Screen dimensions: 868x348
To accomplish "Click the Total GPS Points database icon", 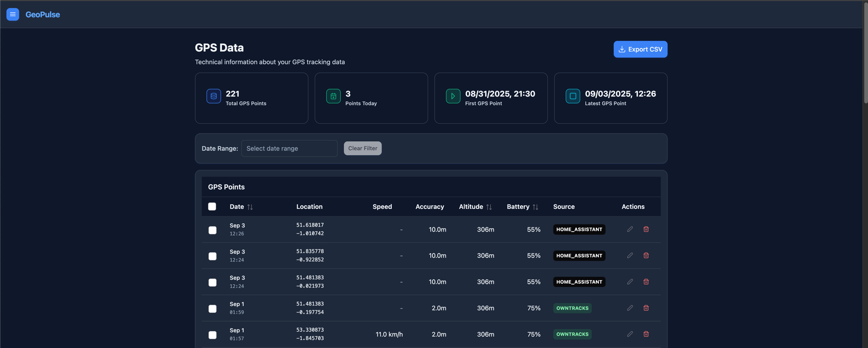I will 214,96.
